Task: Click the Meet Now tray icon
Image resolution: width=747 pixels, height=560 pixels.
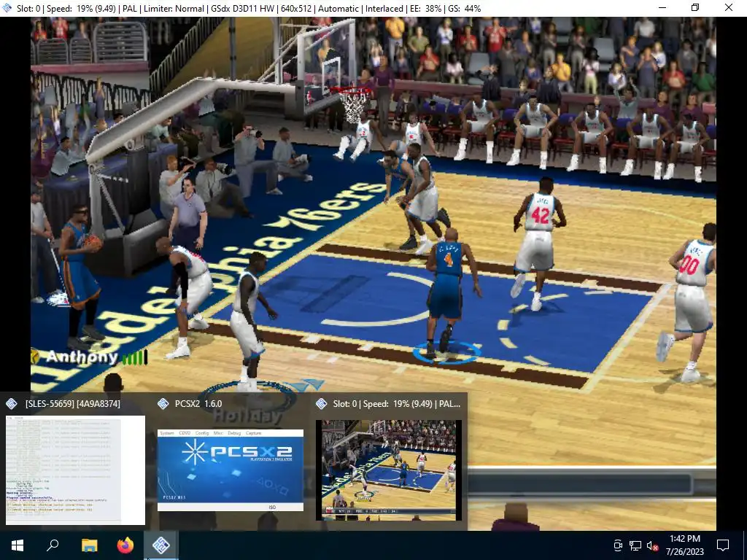Action: (x=618, y=545)
